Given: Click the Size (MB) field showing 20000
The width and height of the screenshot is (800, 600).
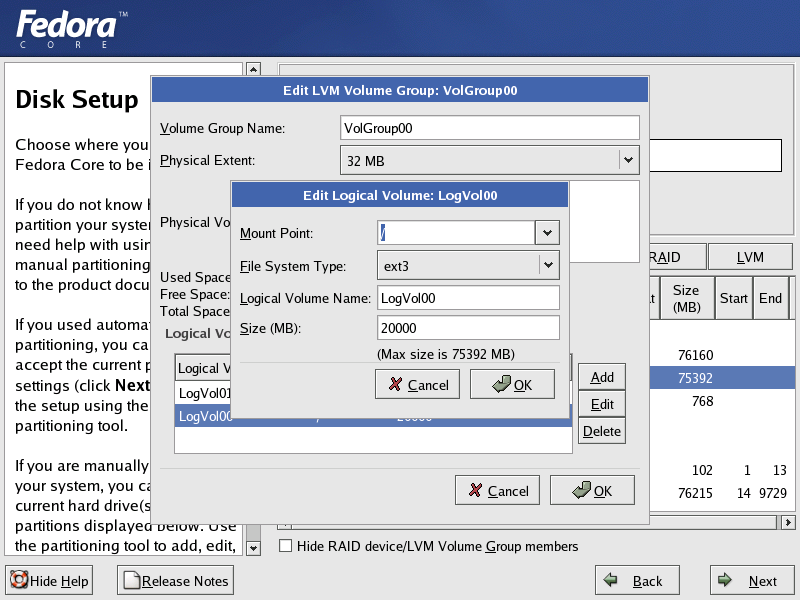Looking at the screenshot, I should coord(468,328).
